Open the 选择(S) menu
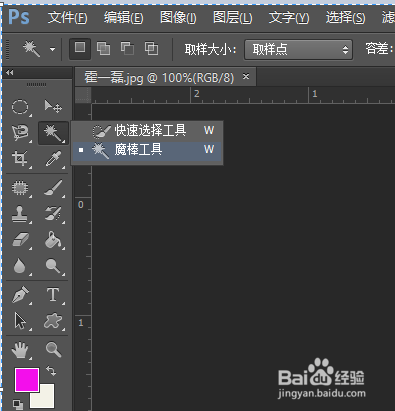This screenshot has width=395, height=411. tap(345, 17)
